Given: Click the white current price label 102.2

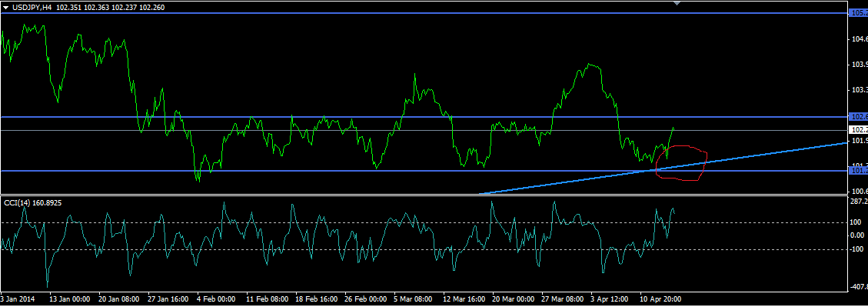Looking at the screenshot, I should [858, 130].
